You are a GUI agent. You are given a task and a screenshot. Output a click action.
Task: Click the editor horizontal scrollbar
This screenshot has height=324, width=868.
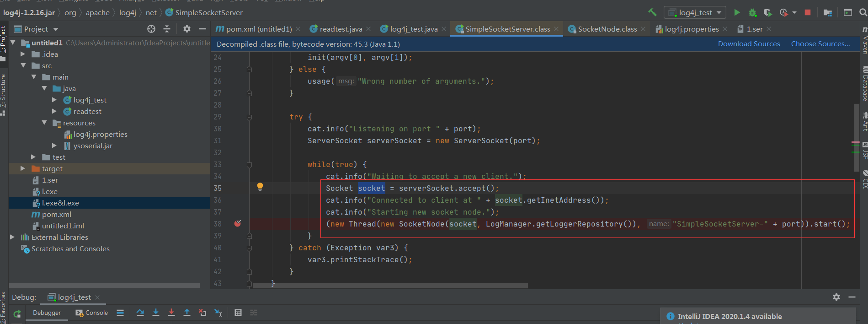[391, 286]
